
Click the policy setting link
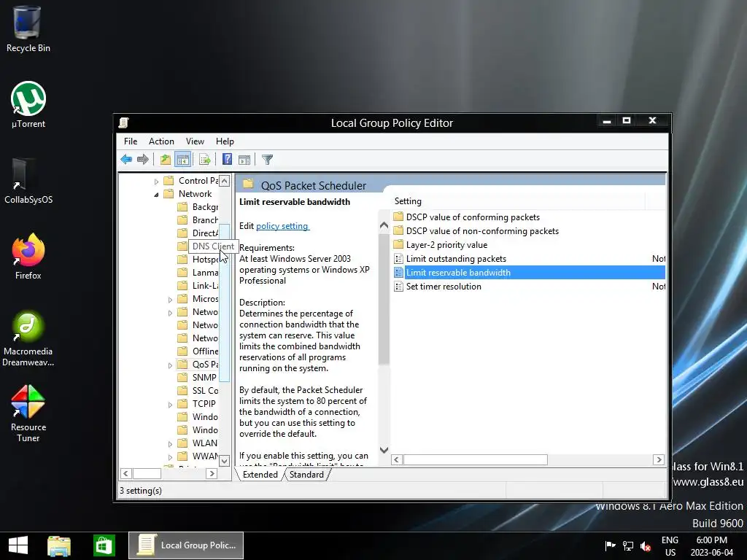tap(282, 226)
